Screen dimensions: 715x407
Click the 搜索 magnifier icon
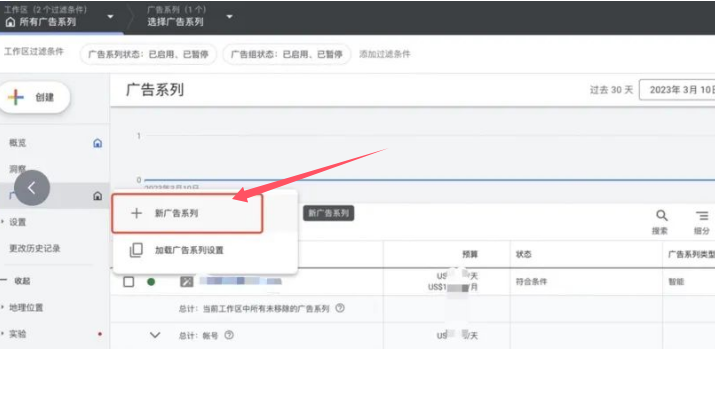pyautogui.click(x=661, y=215)
